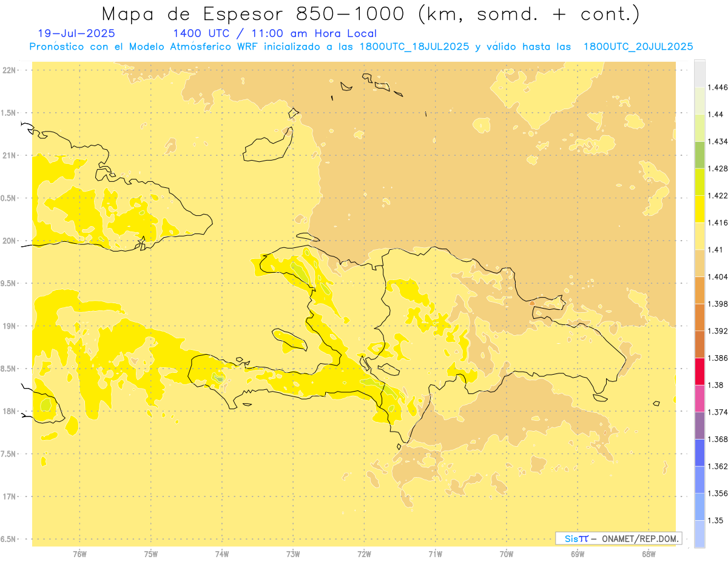Click colorbar value '1.428'
The image size is (728, 562).
tap(718, 169)
